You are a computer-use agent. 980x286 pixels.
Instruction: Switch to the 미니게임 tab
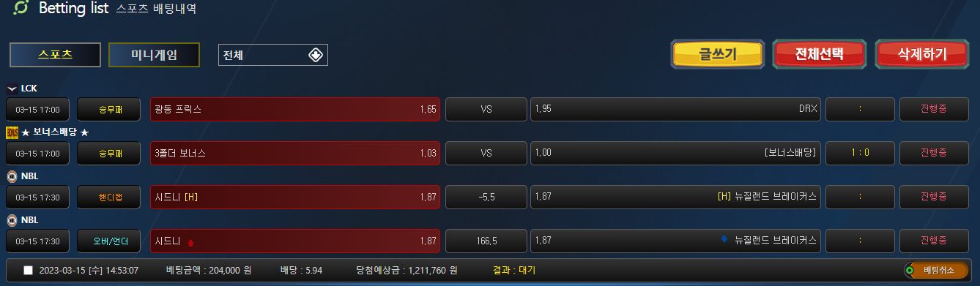pyautogui.click(x=155, y=55)
